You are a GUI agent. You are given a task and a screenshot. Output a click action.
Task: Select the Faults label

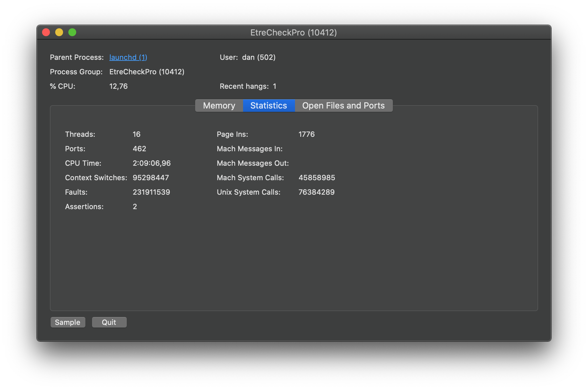[76, 192]
